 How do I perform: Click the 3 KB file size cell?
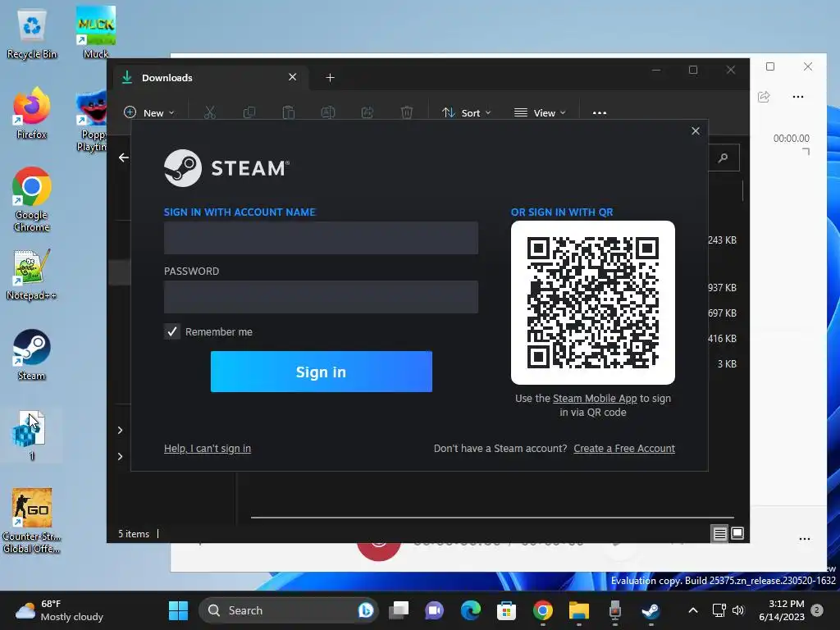pyautogui.click(x=727, y=363)
